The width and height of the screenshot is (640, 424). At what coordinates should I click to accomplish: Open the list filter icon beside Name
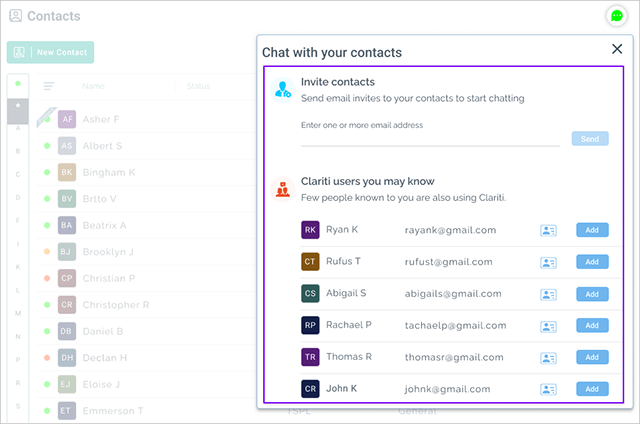(x=49, y=86)
